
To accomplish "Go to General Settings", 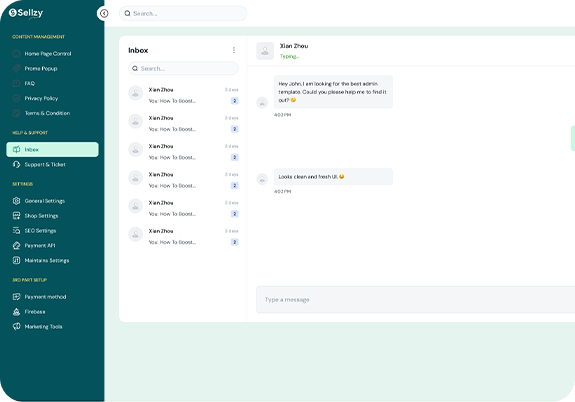I will (52, 201).
